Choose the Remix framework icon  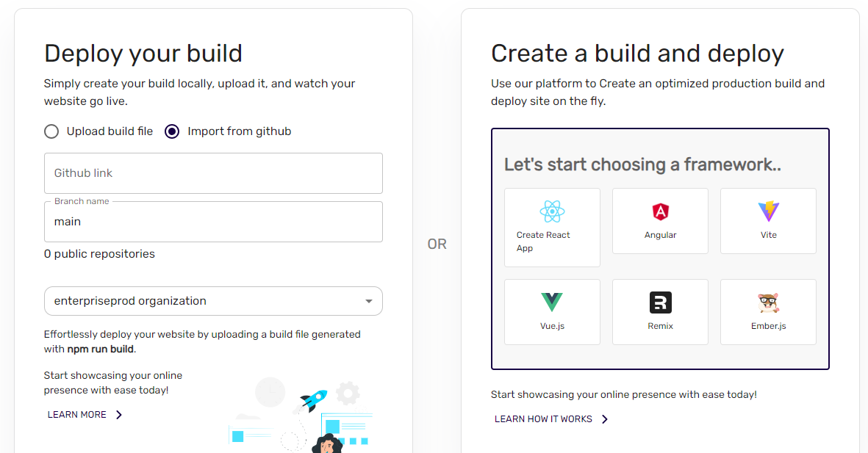(x=660, y=302)
